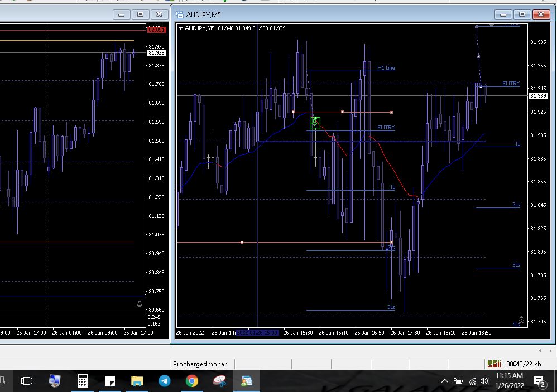Maximize the AUDJPY,M5 chart window
The width and height of the screenshot is (557, 392).
coord(522,14)
